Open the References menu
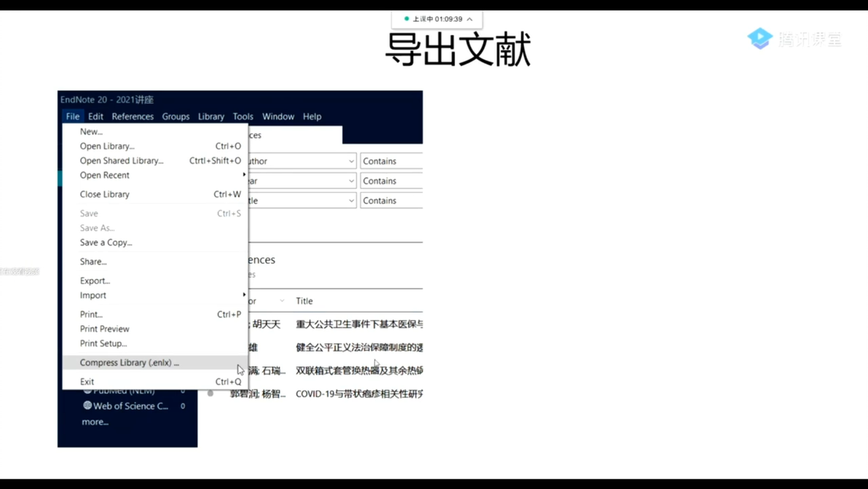The width and height of the screenshot is (868, 489). (133, 117)
